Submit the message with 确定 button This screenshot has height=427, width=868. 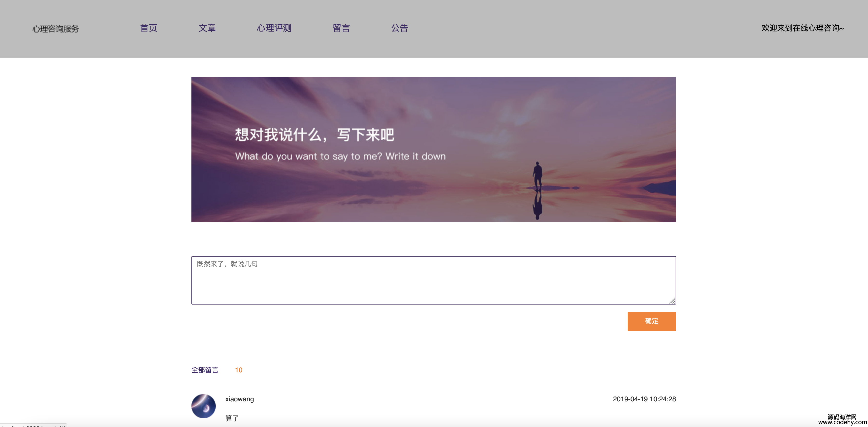point(651,321)
